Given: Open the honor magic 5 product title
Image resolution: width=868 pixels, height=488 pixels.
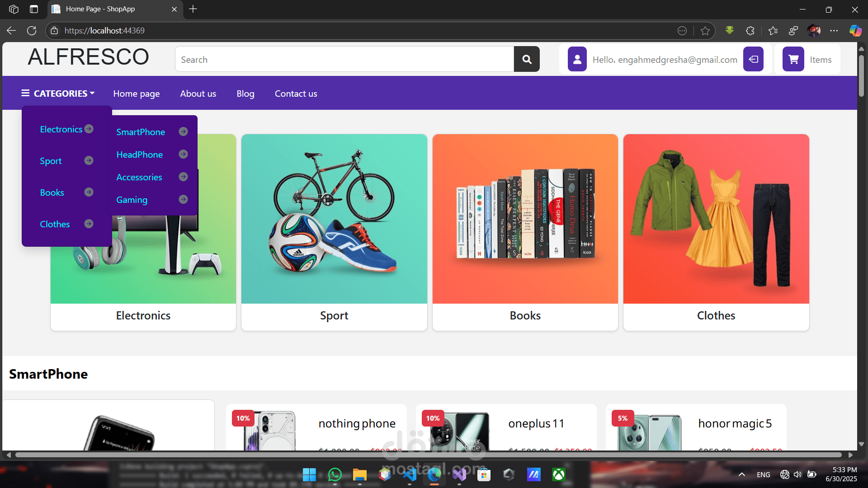Looking at the screenshot, I should (735, 424).
